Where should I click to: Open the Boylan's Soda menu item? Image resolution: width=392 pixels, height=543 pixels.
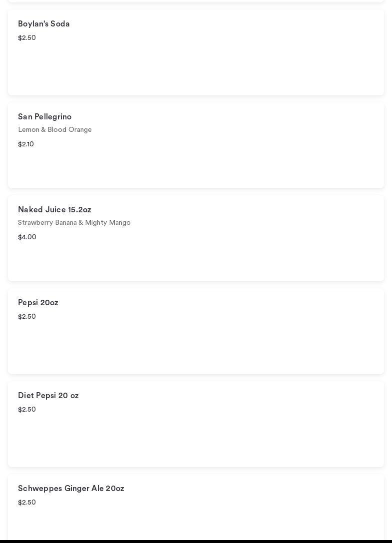click(44, 24)
